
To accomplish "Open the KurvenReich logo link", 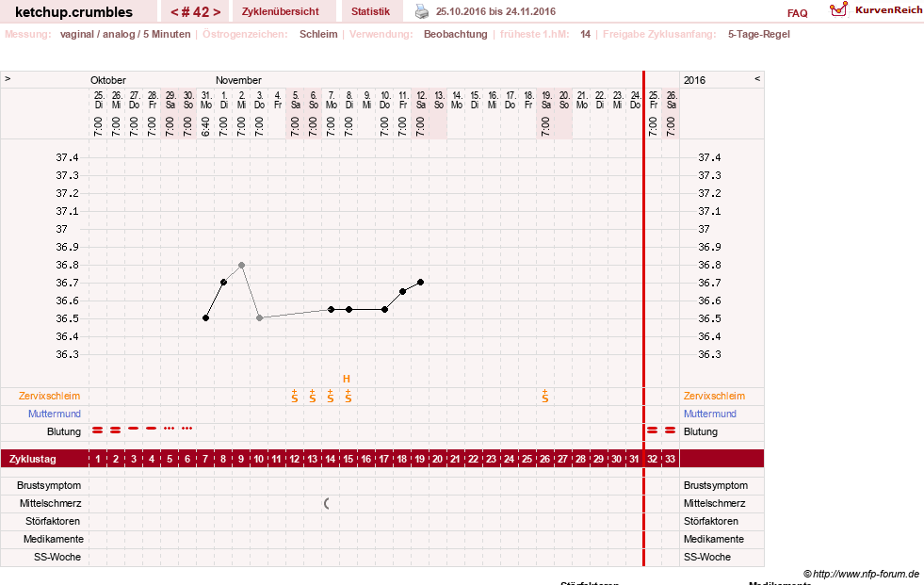I will click(875, 10).
